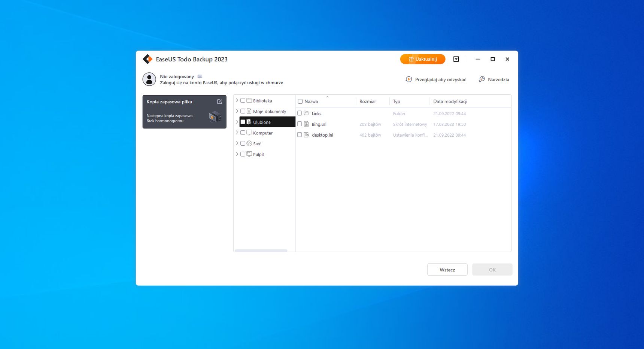644x349 pixels.
Task: Click the message icon next to Nie zalogowany
Action: (x=200, y=76)
